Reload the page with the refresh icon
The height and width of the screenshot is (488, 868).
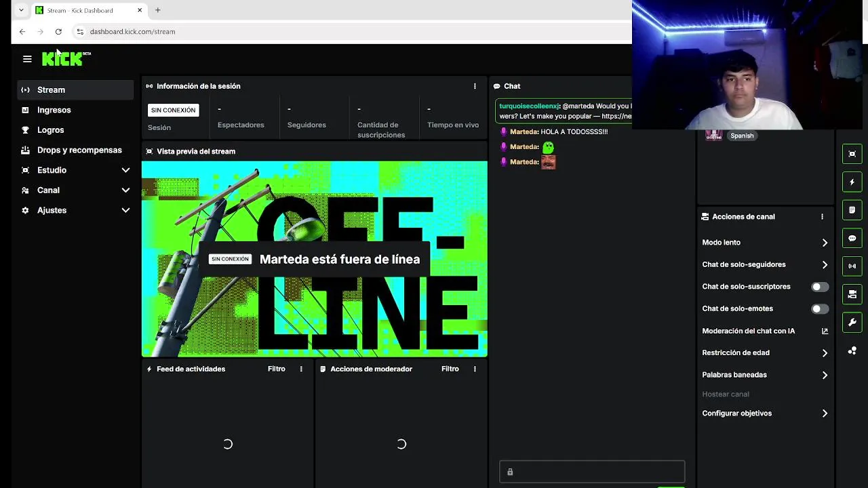(58, 31)
